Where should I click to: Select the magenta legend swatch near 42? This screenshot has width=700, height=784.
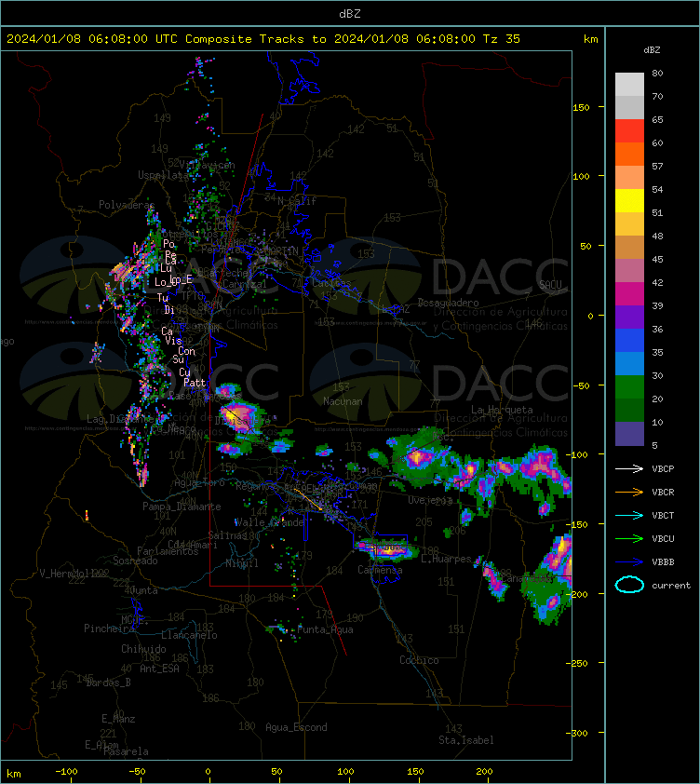[x=629, y=293]
